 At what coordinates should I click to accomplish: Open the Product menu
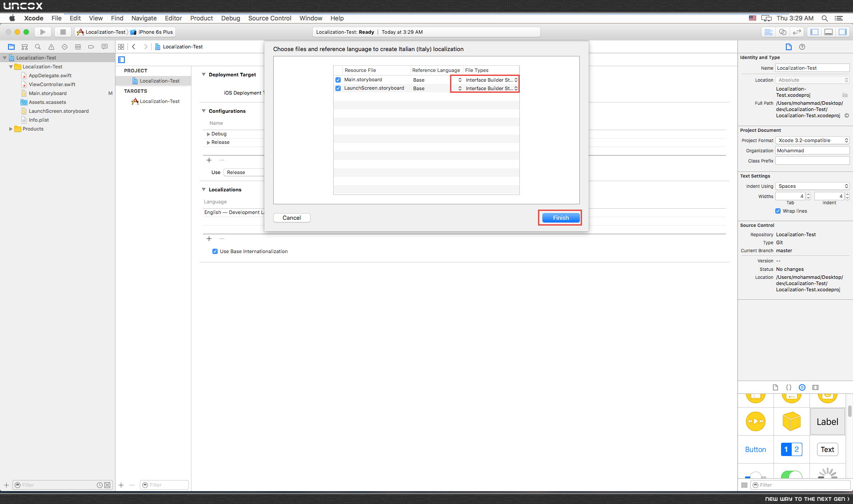[x=201, y=18]
